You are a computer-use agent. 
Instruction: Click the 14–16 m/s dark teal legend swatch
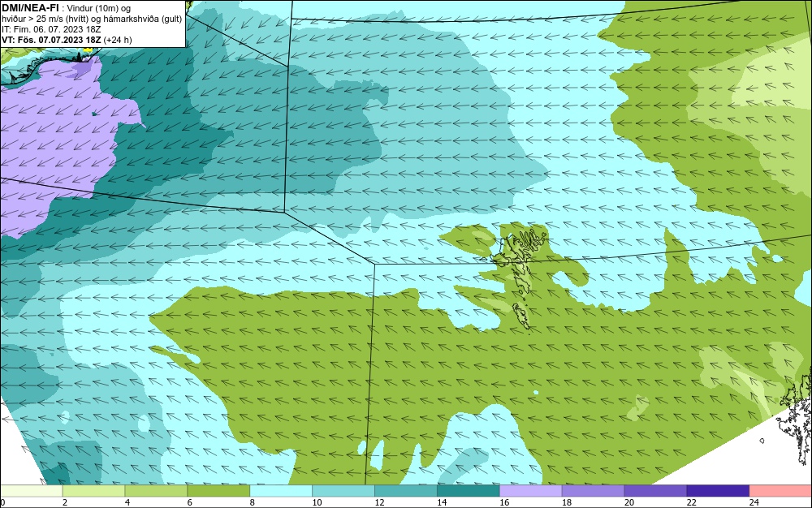[x=469, y=491]
